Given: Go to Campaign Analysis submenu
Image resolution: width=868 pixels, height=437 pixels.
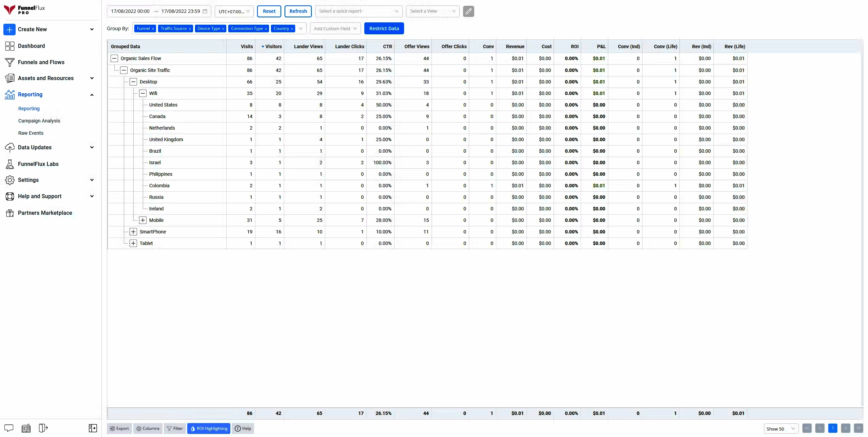Looking at the screenshot, I should tap(39, 121).
